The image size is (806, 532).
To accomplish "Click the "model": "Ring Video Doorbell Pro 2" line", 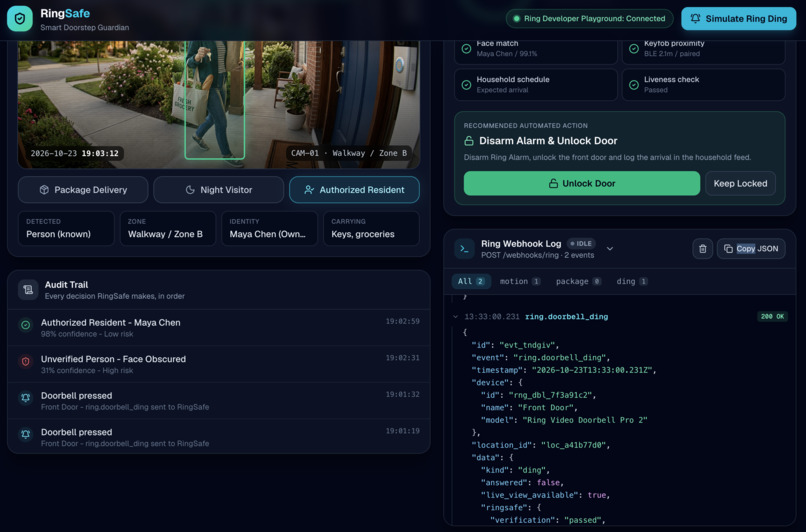I will pyautogui.click(x=564, y=420).
